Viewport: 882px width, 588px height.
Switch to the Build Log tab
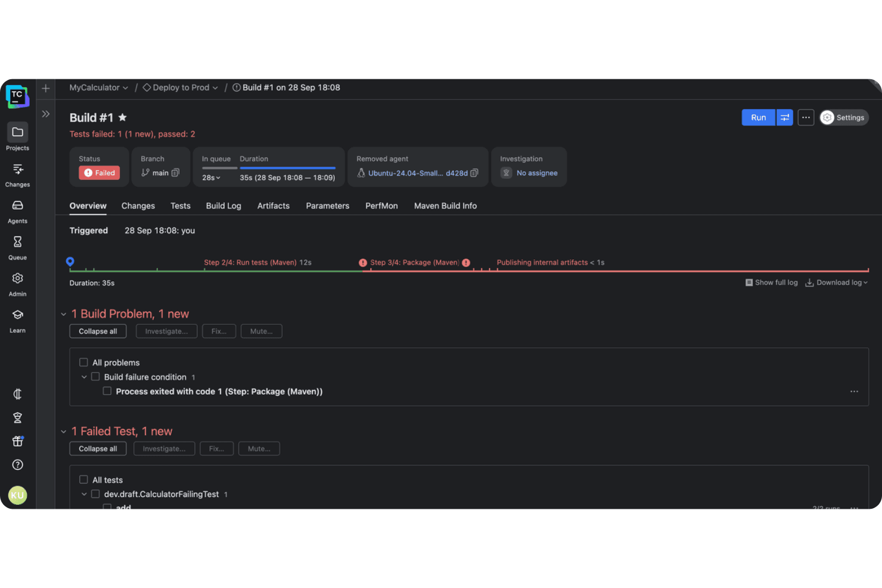click(x=223, y=206)
